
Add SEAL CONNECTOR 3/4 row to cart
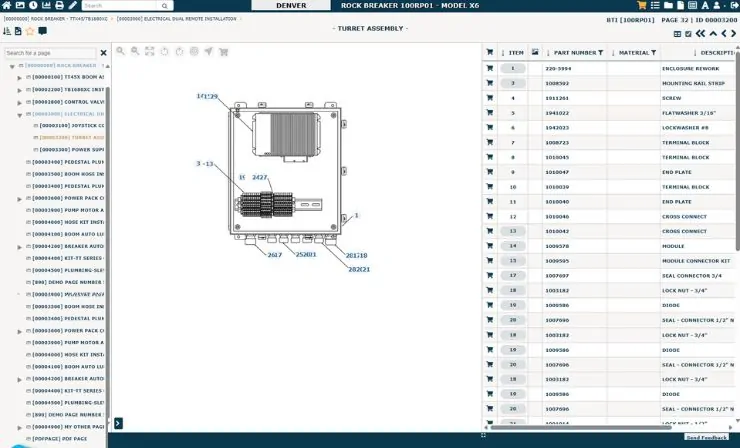click(489, 275)
